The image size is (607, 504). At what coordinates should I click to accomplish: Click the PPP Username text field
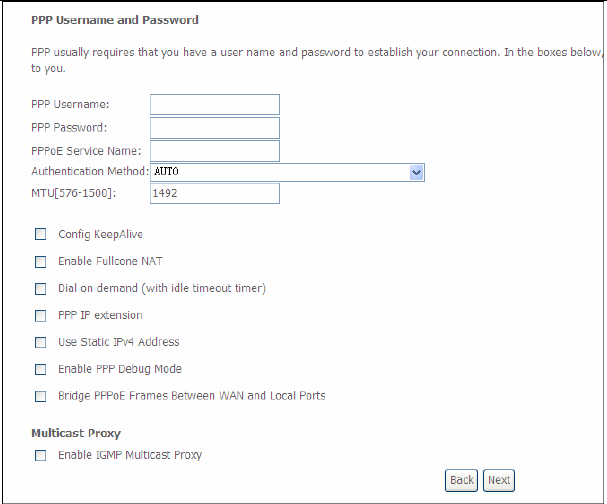(x=215, y=105)
